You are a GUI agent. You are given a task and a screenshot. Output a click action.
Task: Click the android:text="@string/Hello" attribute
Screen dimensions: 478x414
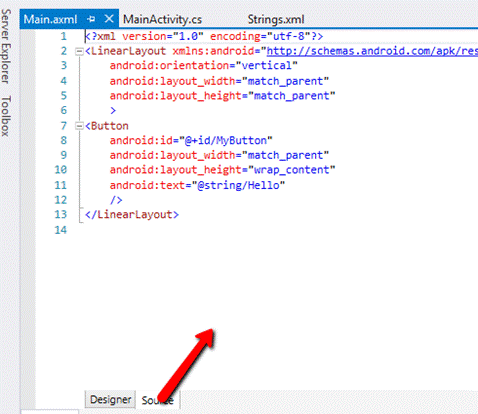(x=197, y=185)
